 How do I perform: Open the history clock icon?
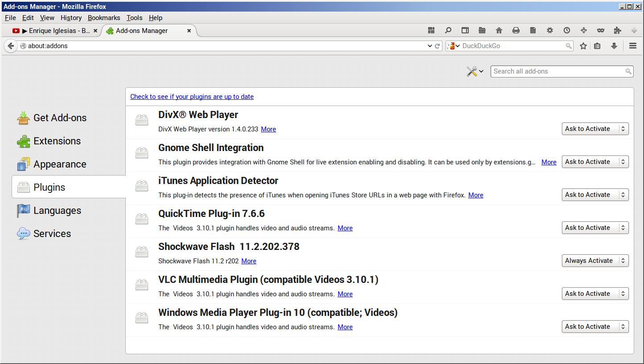pos(566,30)
